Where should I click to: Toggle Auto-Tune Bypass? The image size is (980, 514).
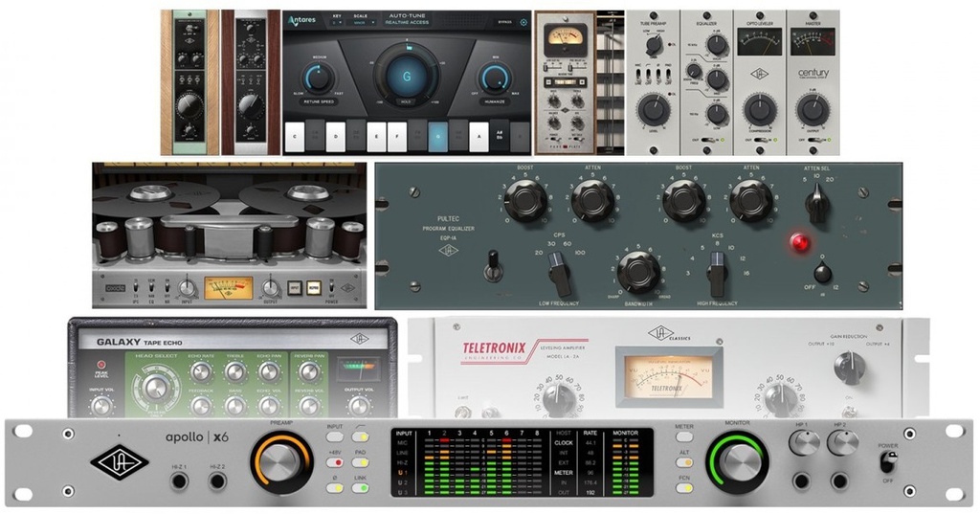click(504, 22)
